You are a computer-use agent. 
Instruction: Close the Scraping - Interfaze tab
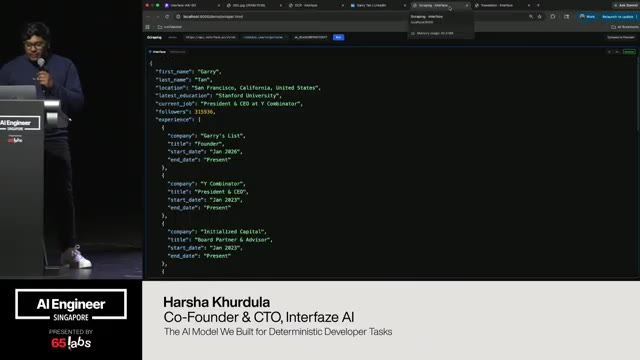pos(467,5)
